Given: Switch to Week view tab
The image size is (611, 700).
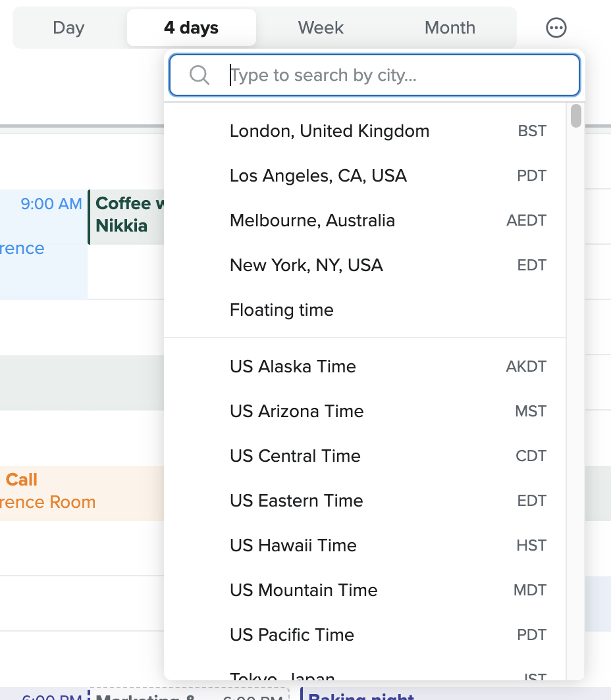Looking at the screenshot, I should pos(321,28).
